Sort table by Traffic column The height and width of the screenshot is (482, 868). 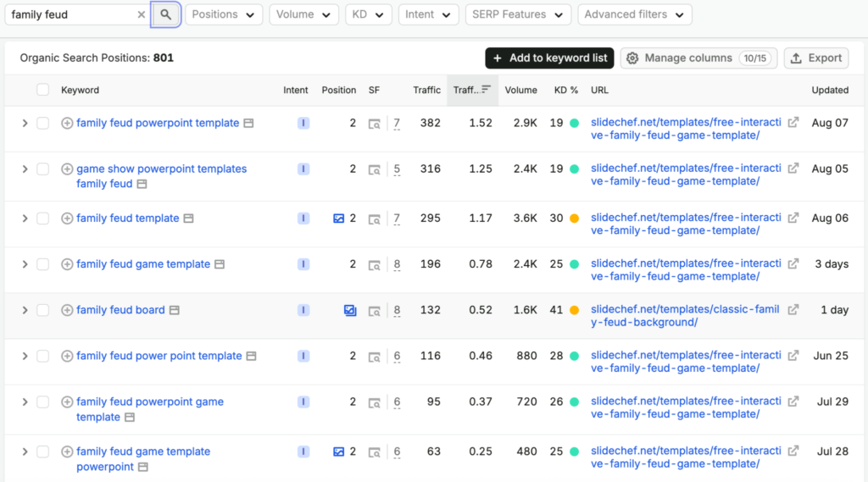[426, 90]
